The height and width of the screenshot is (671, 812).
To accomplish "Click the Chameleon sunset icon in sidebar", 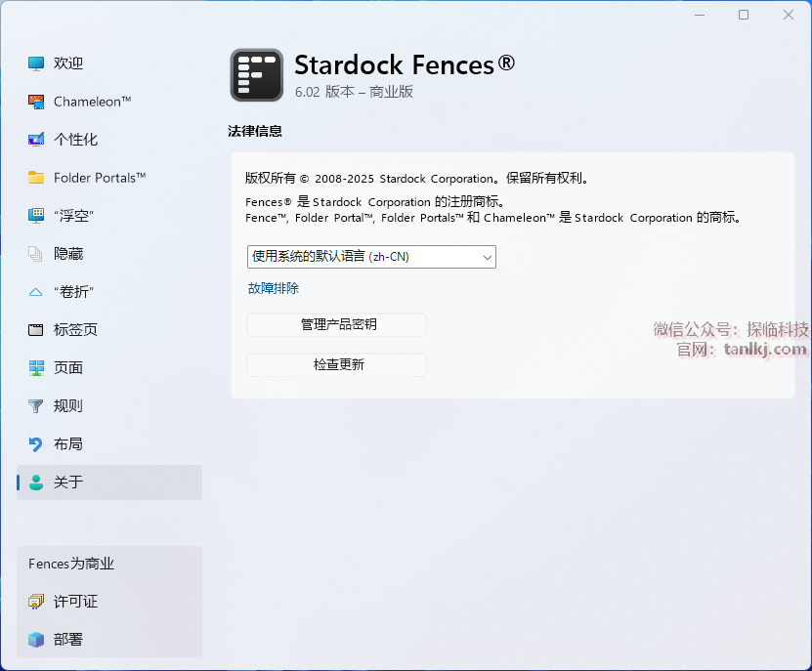I will 36,102.
